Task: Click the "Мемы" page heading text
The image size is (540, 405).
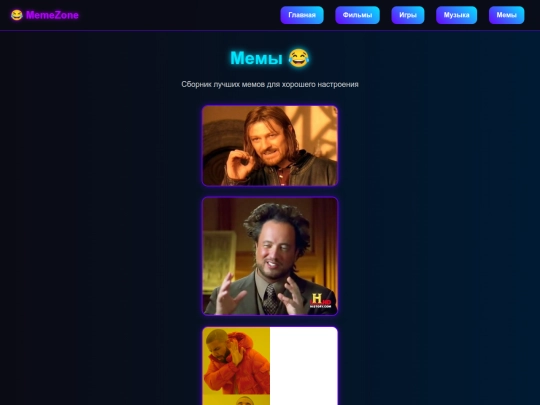Action: tap(256, 58)
